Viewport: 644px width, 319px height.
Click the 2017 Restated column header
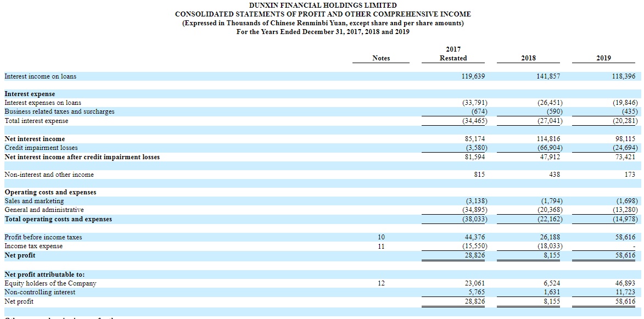(453, 53)
